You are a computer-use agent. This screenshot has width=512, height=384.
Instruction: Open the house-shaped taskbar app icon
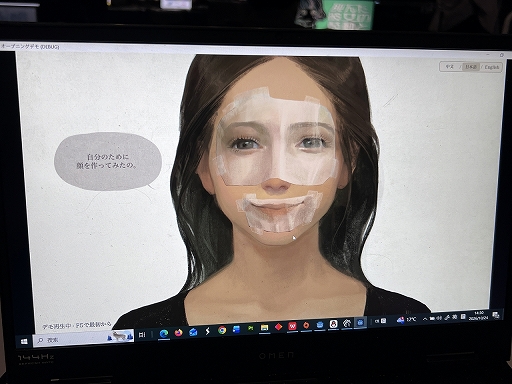click(347, 323)
